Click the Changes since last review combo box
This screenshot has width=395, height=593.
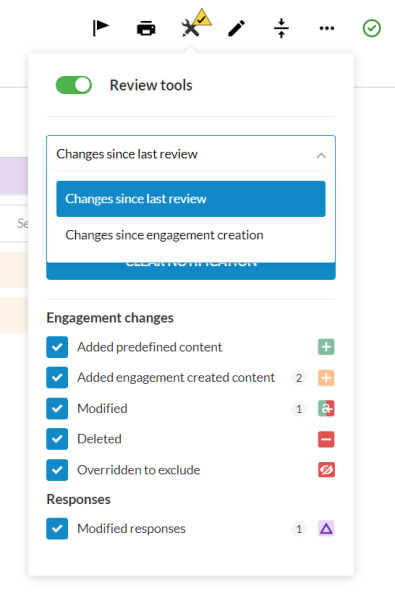191,154
